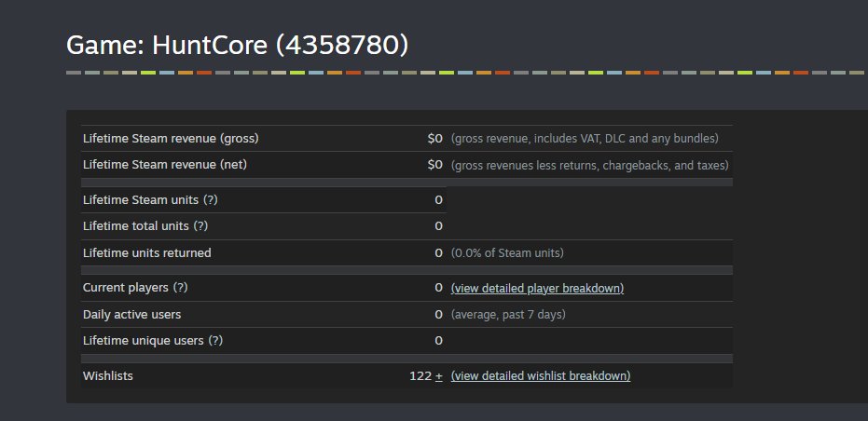This screenshot has width=868, height=421.
Task: Click the 'Lifetime total units' label text
Action: coord(135,225)
